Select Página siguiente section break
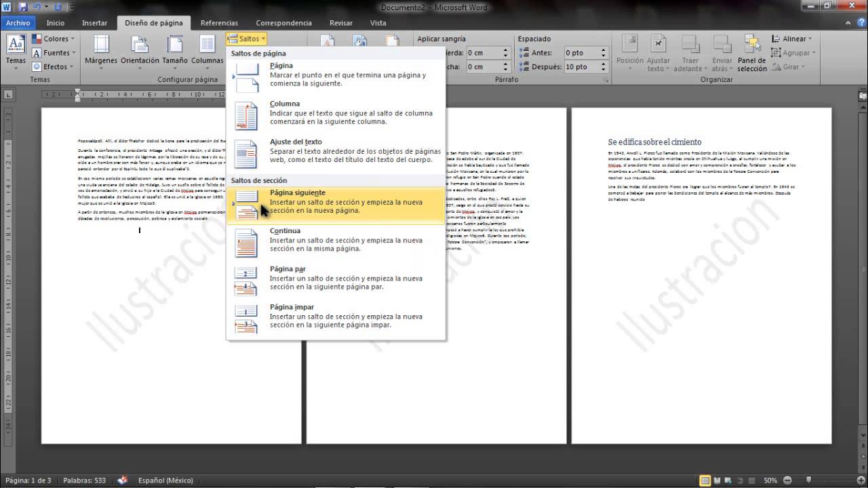 tap(336, 205)
